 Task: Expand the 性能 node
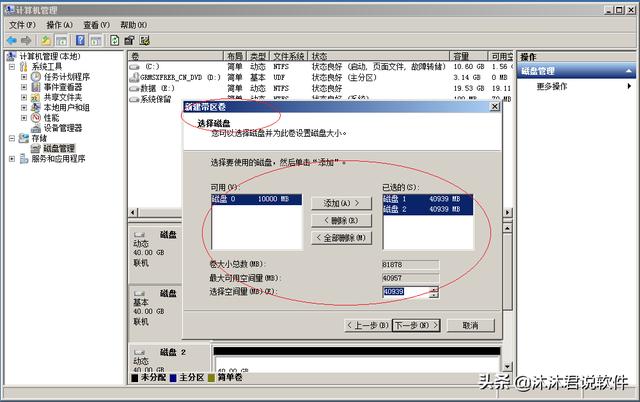point(24,118)
